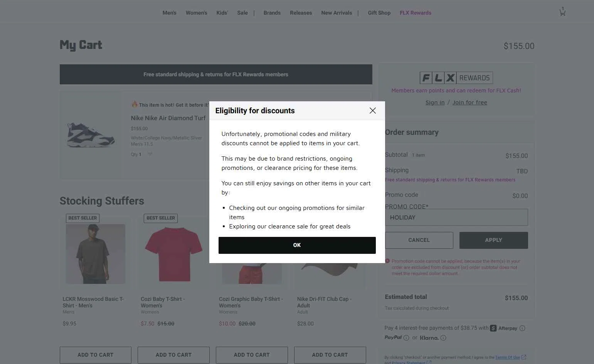Add Cozi Baby T-Shirt to cart

(x=173, y=355)
